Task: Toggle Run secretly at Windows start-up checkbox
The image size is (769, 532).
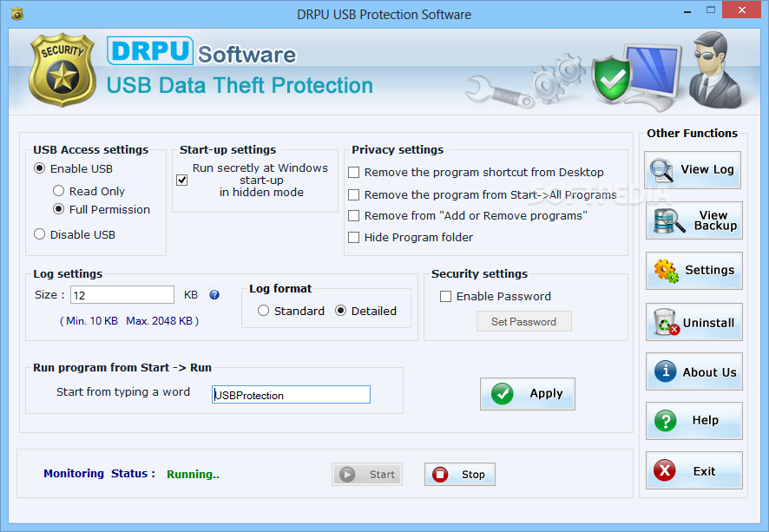Action: 182,180
